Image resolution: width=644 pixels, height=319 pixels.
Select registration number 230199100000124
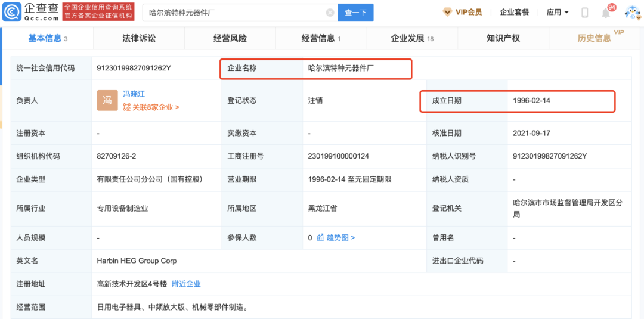339,156
